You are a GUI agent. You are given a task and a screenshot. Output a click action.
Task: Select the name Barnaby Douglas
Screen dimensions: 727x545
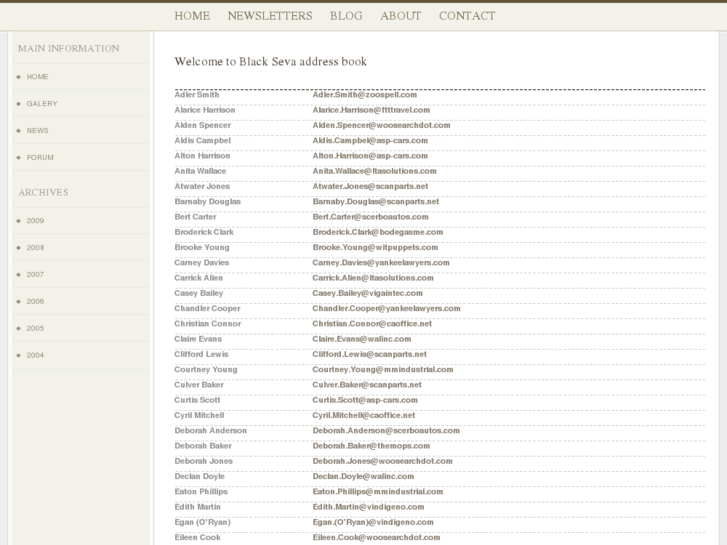point(207,202)
